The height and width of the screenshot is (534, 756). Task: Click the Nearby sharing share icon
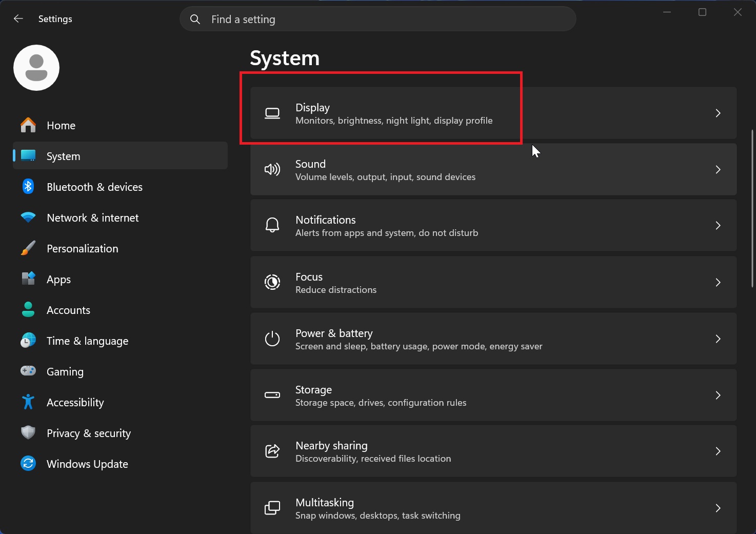pos(272,451)
